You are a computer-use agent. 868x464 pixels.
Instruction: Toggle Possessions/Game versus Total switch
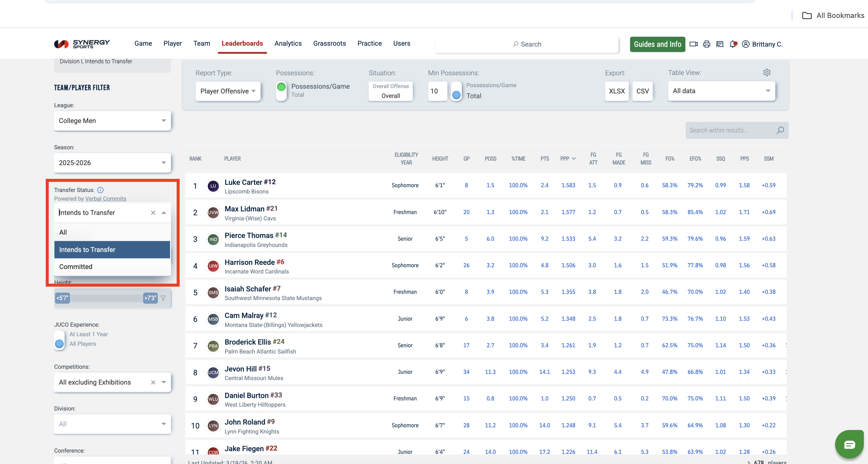pos(281,91)
